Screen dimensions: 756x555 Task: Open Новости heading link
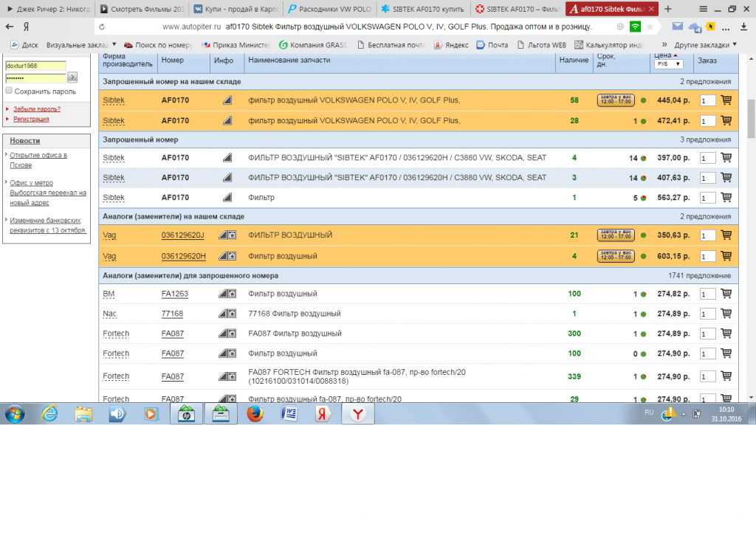(x=25, y=141)
